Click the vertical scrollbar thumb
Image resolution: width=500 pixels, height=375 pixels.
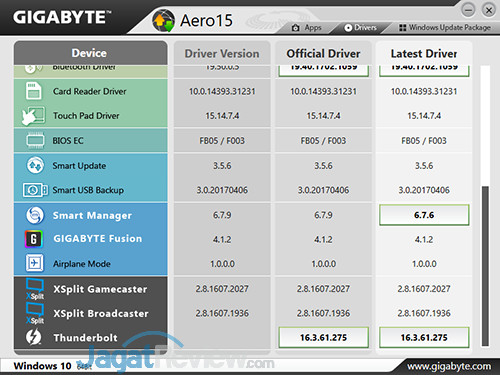(x=485, y=266)
